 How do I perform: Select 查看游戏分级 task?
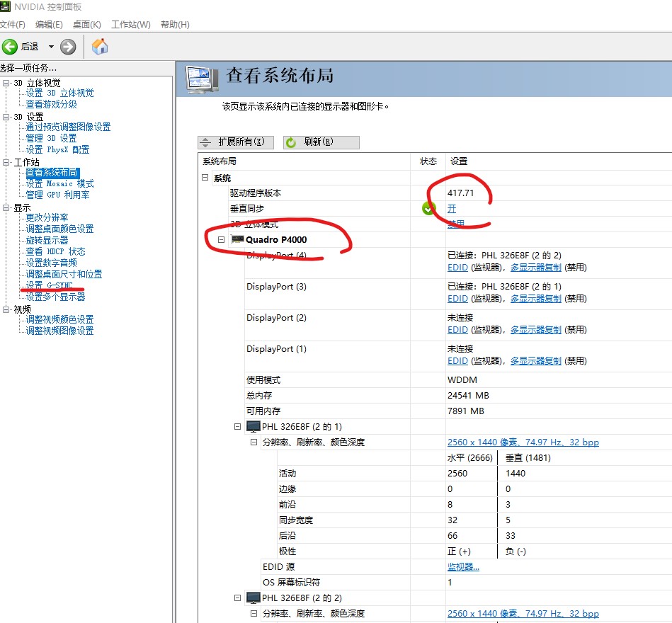pyautogui.click(x=51, y=104)
